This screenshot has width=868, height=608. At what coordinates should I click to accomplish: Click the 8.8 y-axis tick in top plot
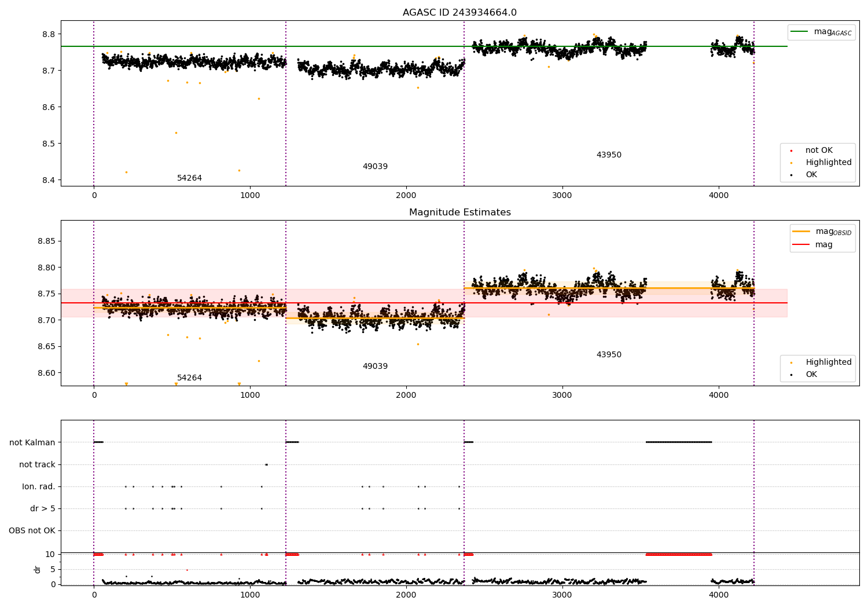click(x=49, y=34)
